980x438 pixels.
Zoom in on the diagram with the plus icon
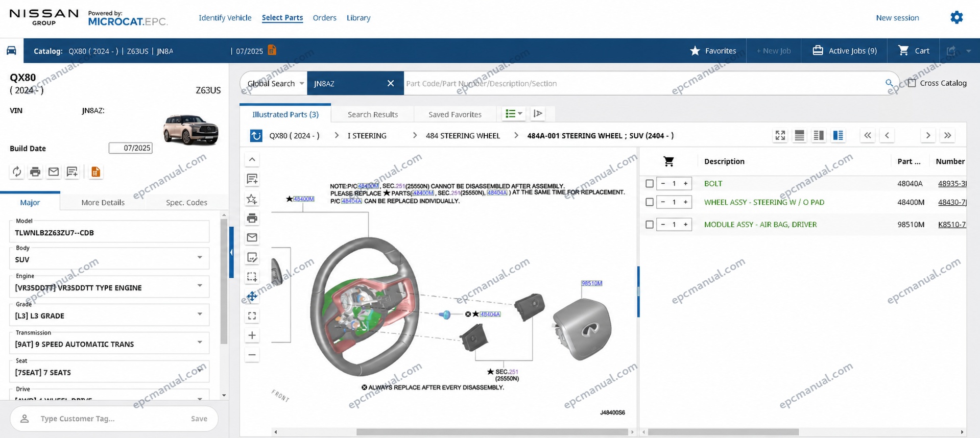(252, 335)
